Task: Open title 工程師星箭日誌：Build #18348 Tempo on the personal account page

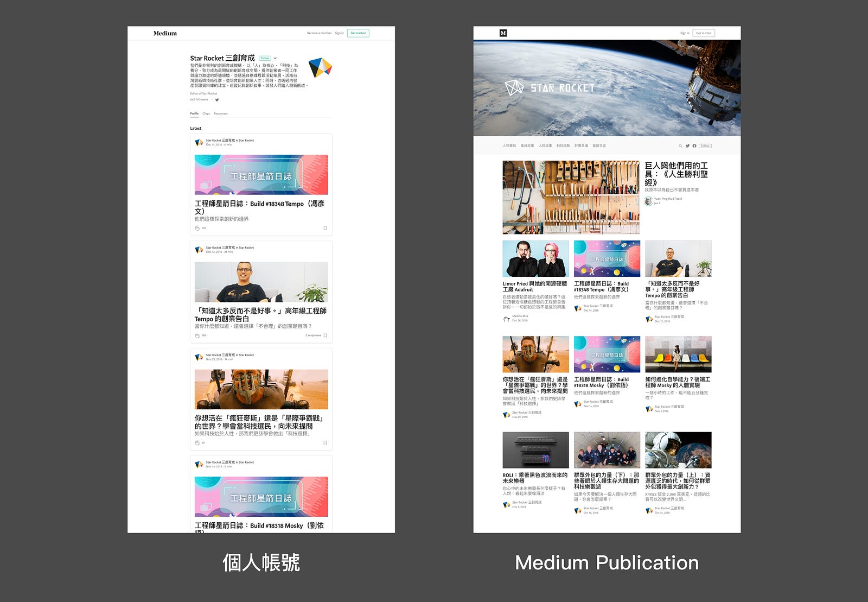Action: (259, 207)
